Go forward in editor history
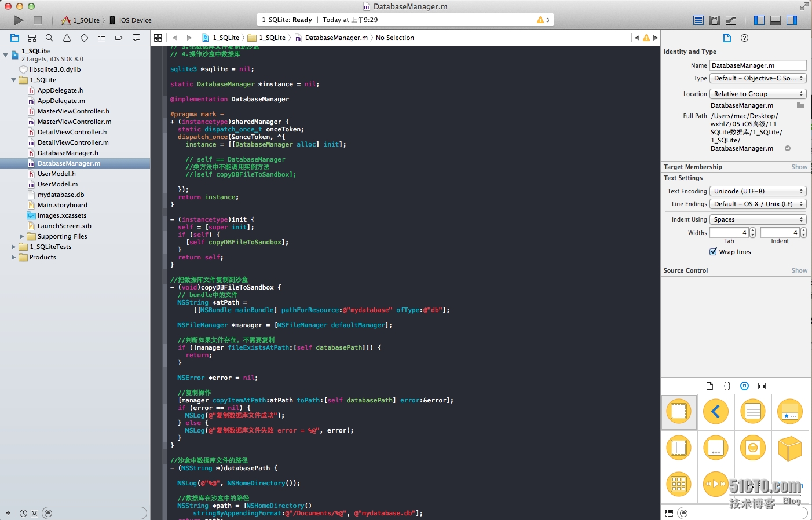The width and height of the screenshot is (812, 520). point(189,38)
